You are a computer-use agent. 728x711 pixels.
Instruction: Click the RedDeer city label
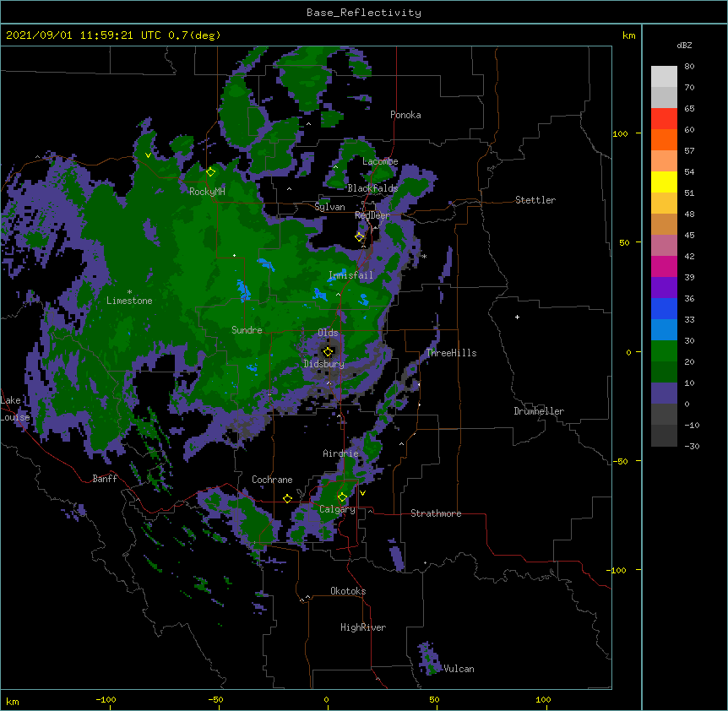[372, 215]
